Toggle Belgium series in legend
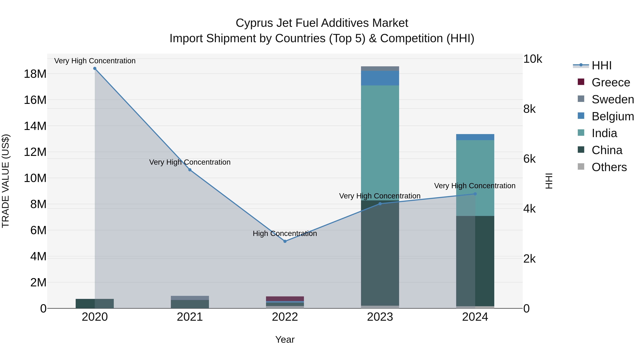 click(x=606, y=116)
